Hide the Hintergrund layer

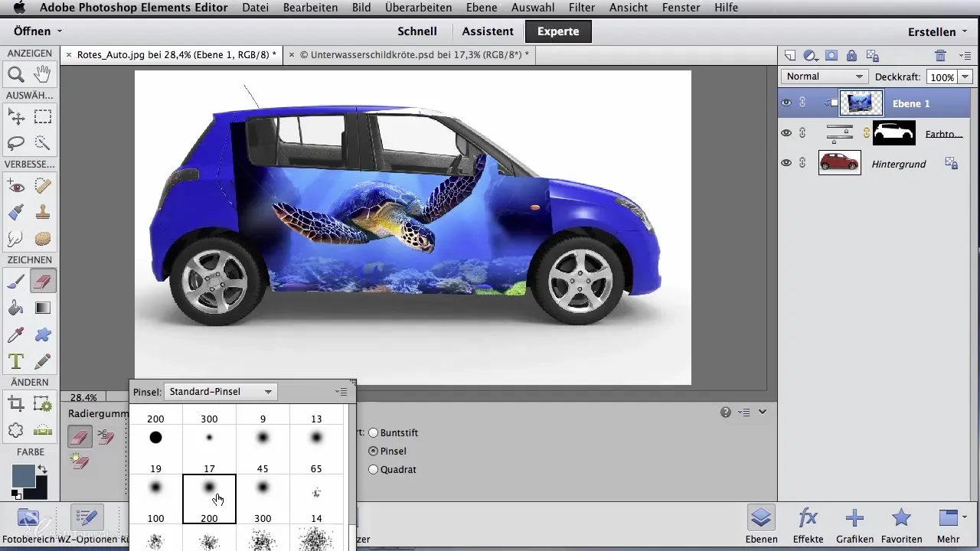coord(786,163)
